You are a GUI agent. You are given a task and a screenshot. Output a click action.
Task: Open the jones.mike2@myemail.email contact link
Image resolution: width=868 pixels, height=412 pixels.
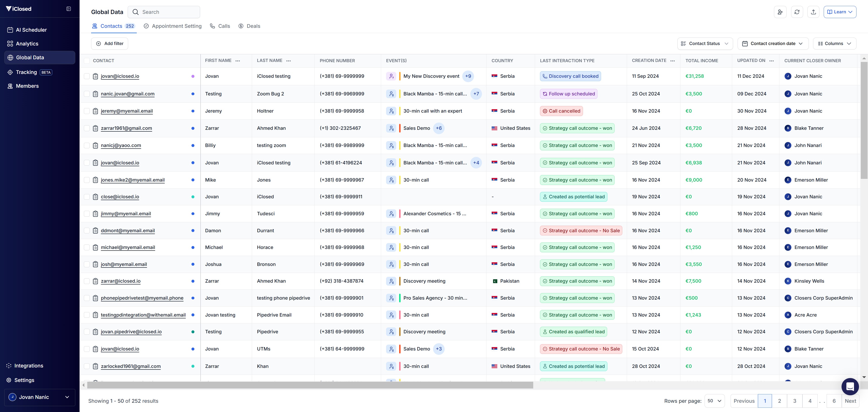(x=132, y=180)
